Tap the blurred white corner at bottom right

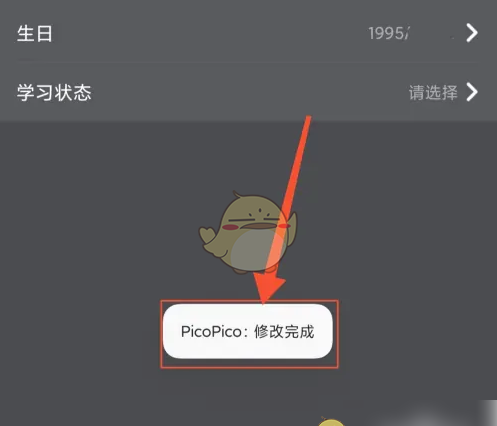[487, 413]
